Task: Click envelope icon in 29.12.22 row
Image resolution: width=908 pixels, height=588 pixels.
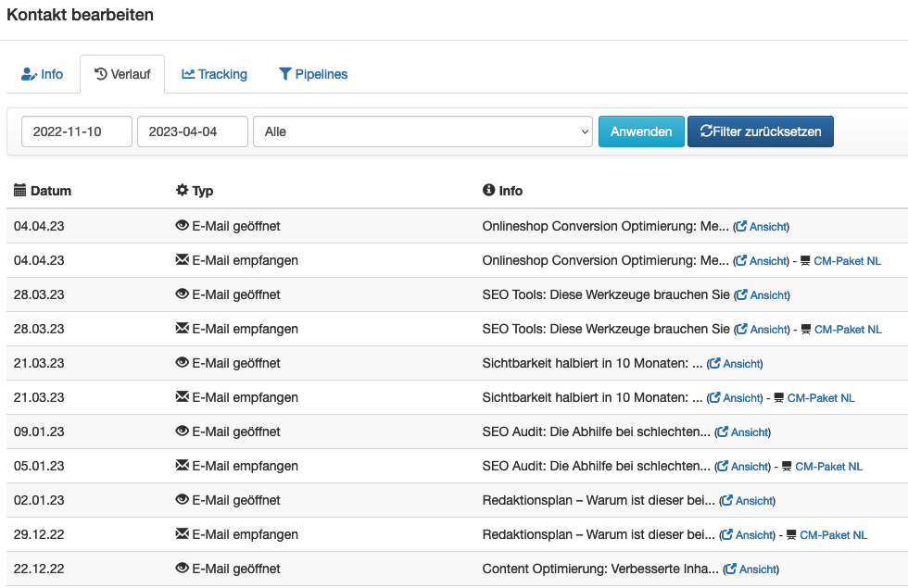Action: pos(182,533)
